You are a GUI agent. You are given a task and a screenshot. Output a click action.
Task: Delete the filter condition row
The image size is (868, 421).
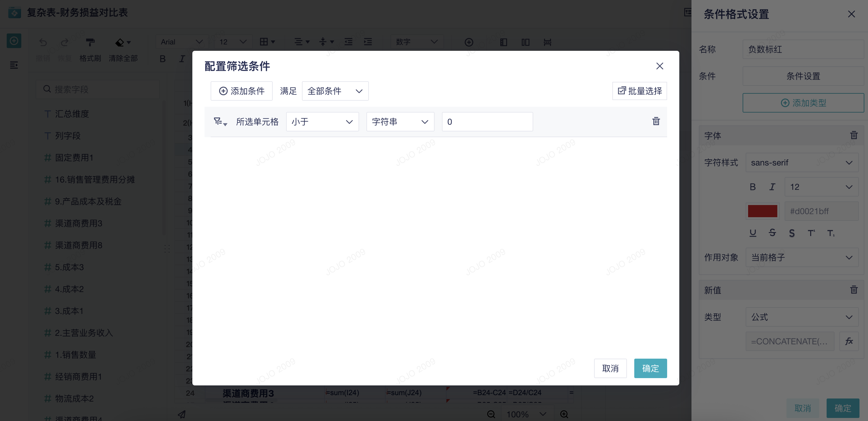[x=656, y=121]
